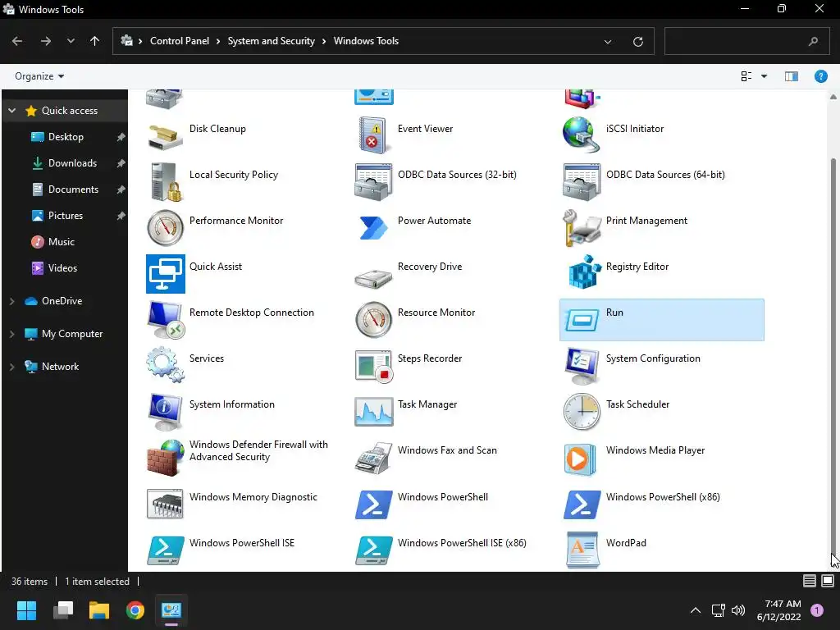The width and height of the screenshot is (840, 630).
Task: Go to Desktop in Quick access
Action: 66,137
